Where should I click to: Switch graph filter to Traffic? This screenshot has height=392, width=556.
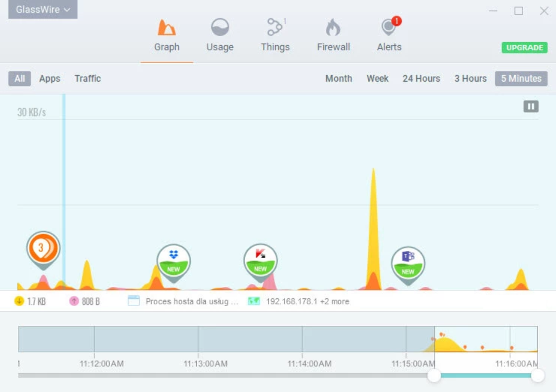click(88, 79)
